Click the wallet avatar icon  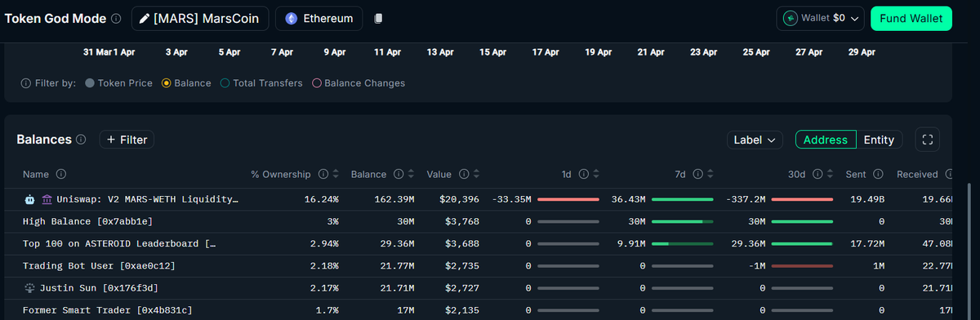[x=790, y=18]
